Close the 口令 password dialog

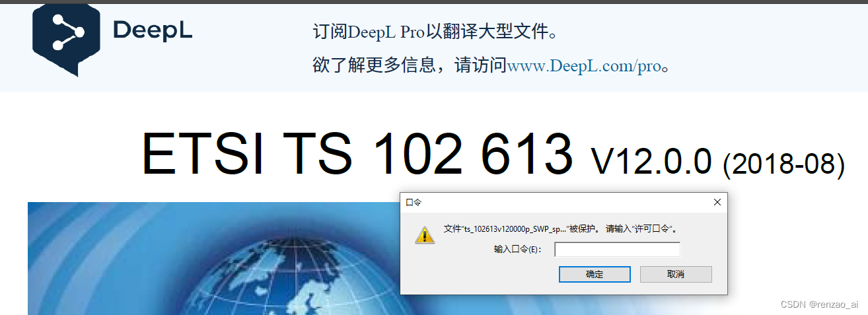[717, 203]
